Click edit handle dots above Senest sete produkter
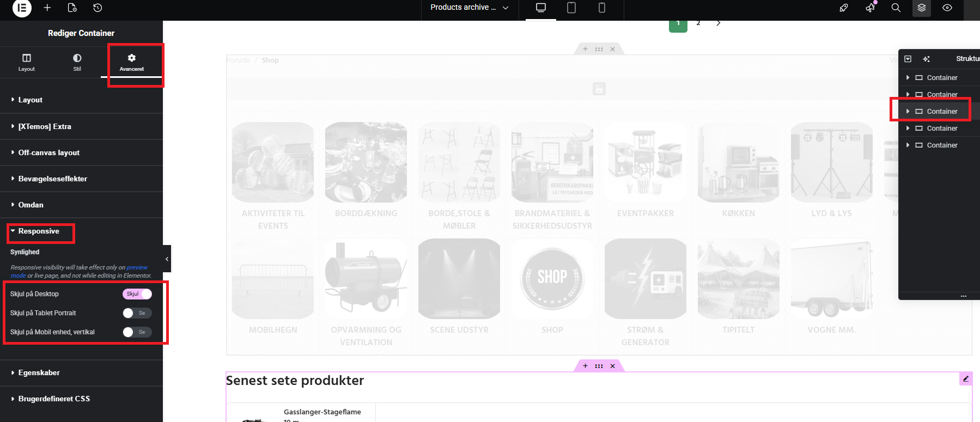This screenshot has width=980, height=422. point(599,366)
